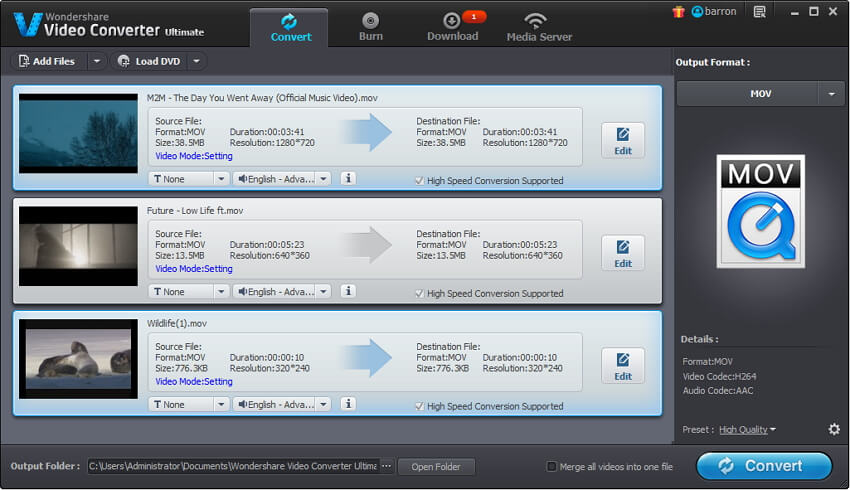The width and height of the screenshot is (850, 490).
Task: Edit the Wildlife(1).mov video
Action: [x=623, y=366]
